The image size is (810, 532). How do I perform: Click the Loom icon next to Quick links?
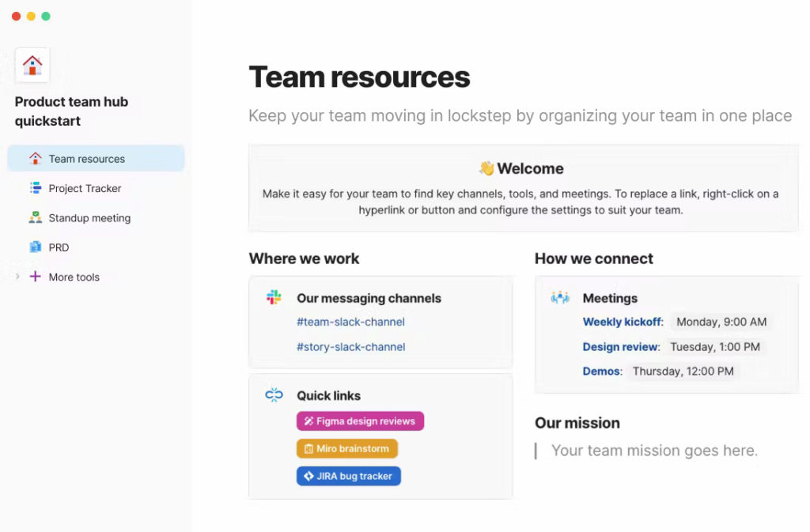click(x=273, y=395)
